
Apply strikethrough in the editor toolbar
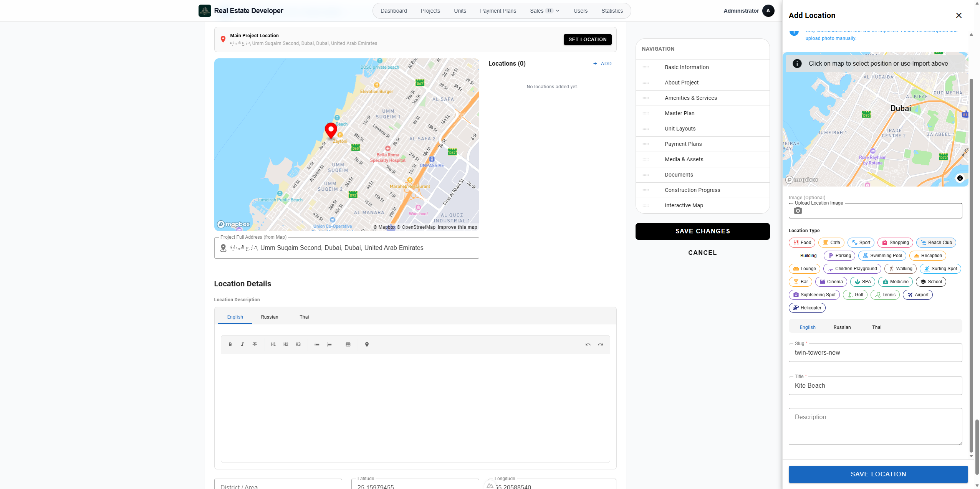(255, 344)
